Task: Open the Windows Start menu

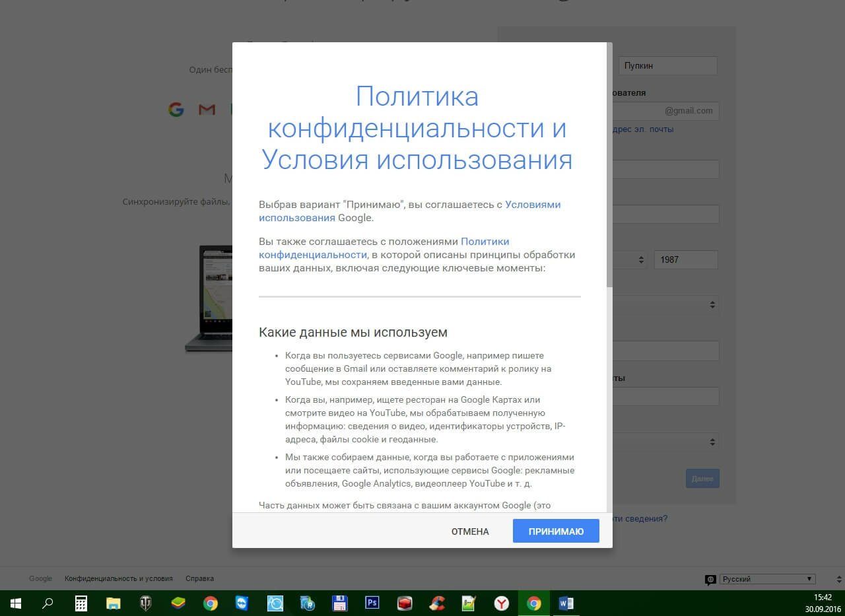Action: (17, 603)
